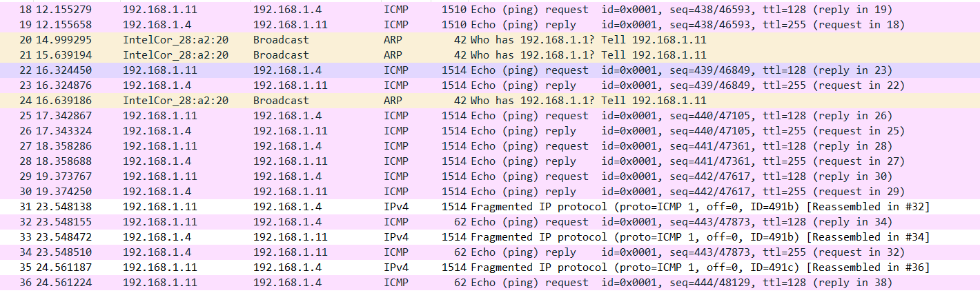Select packet 26 echo reply row
The width and height of the screenshot is (980, 293).
[483, 131]
